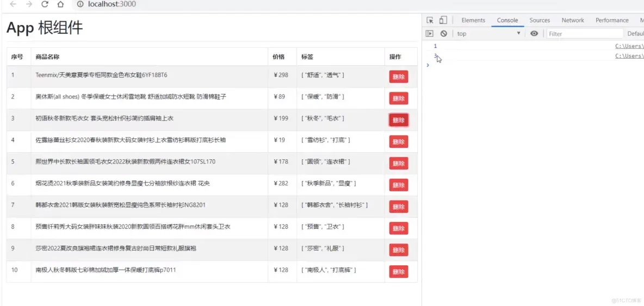Click product name 南极人秋冬韩版 打底裤p7011

click(x=106, y=270)
